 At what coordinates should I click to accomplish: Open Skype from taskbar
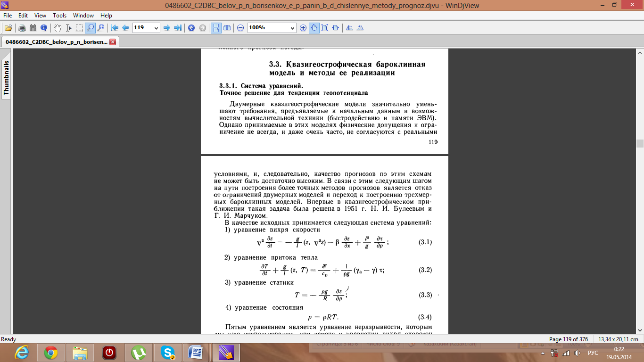(x=168, y=353)
